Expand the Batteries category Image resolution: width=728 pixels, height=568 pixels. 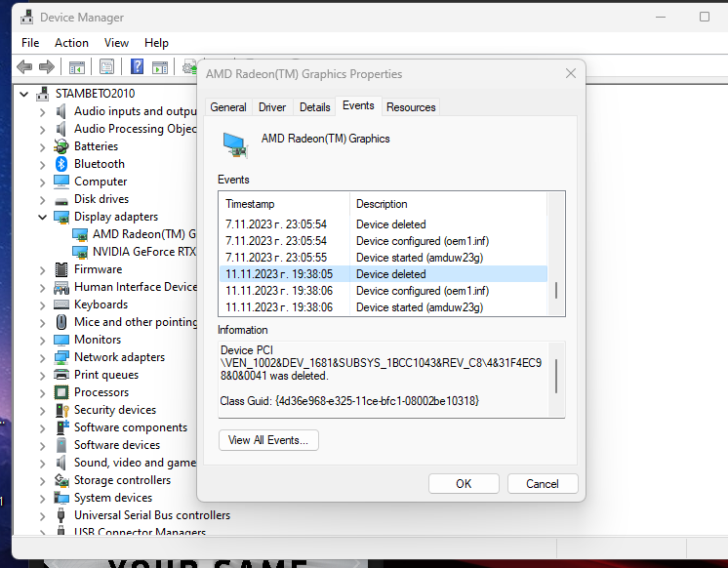42,147
